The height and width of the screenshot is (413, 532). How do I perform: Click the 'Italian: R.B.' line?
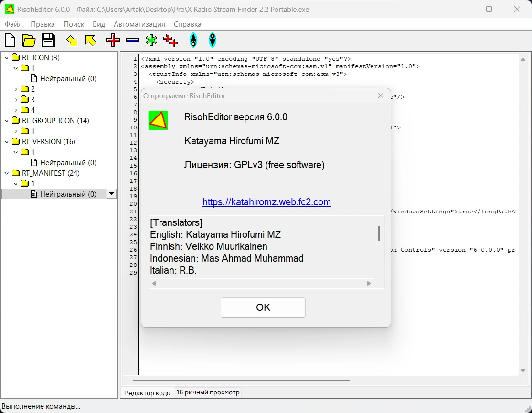(173, 270)
